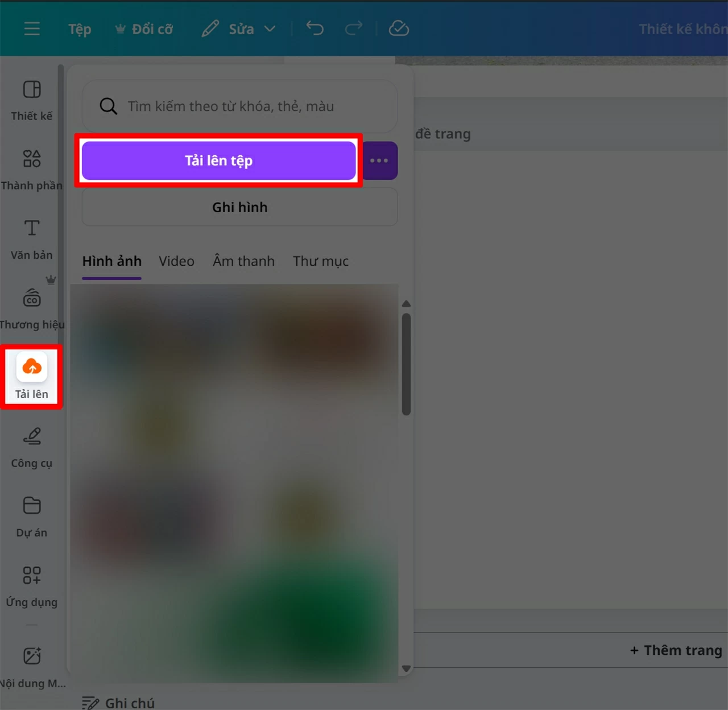Click the cloud save status icon
This screenshot has height=710, width=728.
399,28
